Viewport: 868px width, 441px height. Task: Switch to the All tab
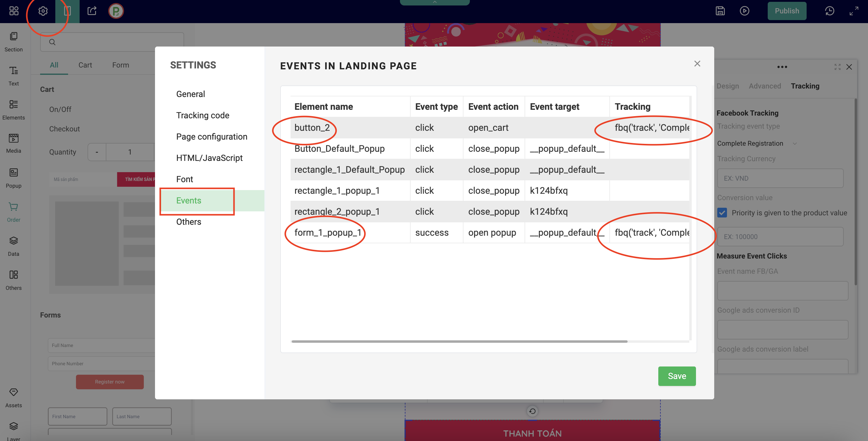point(54,65)
